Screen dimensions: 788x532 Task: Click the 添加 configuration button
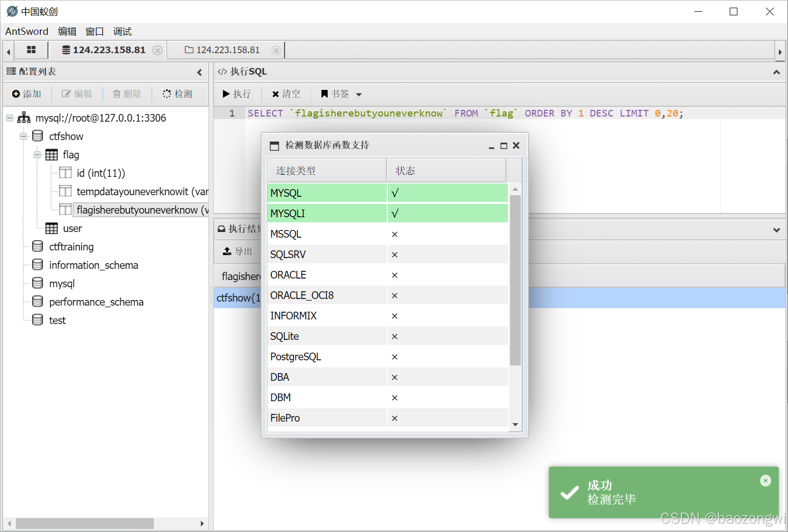tap(27, 94)
